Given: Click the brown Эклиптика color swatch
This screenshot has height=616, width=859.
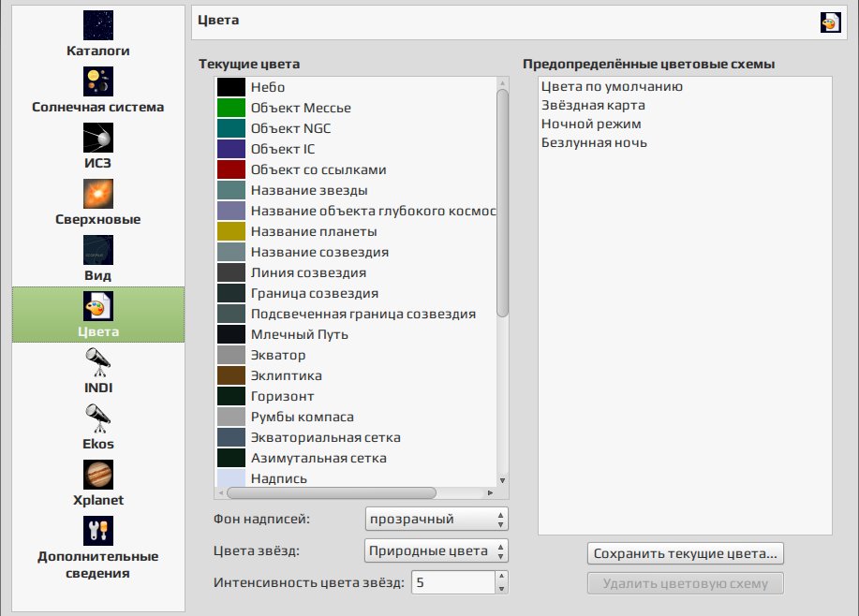Looking at the screenshot, I should 231,375.
